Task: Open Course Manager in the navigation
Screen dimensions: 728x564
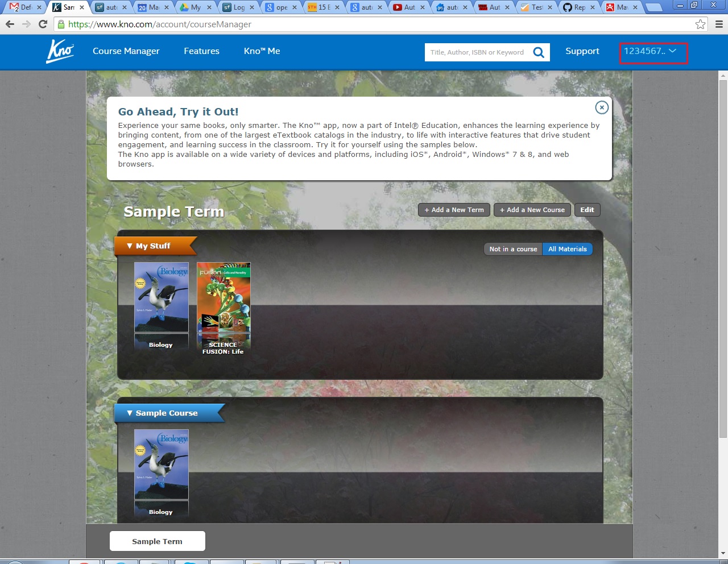Action: click(126, 51)
